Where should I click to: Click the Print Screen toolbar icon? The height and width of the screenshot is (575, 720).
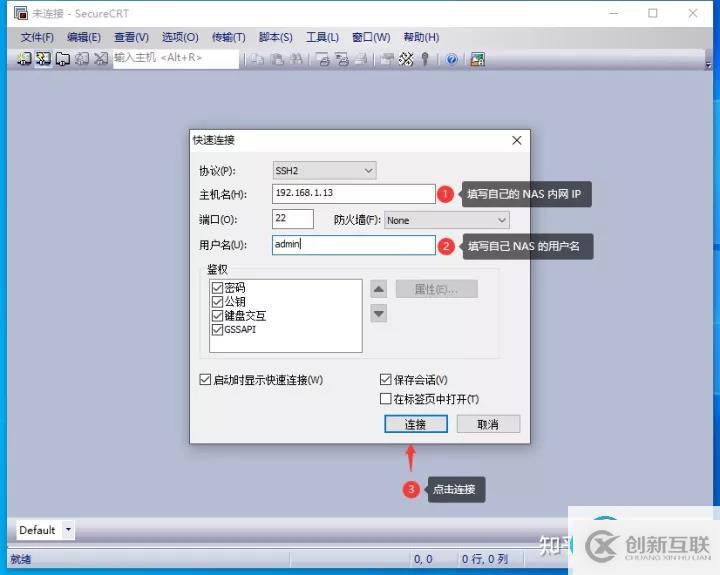(323, 59)
